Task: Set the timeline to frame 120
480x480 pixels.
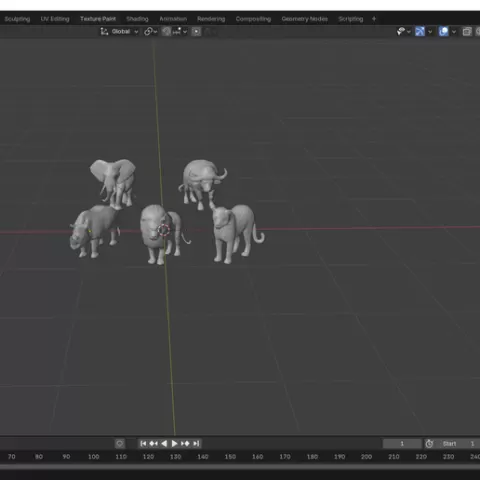Action: pos(148,457)
